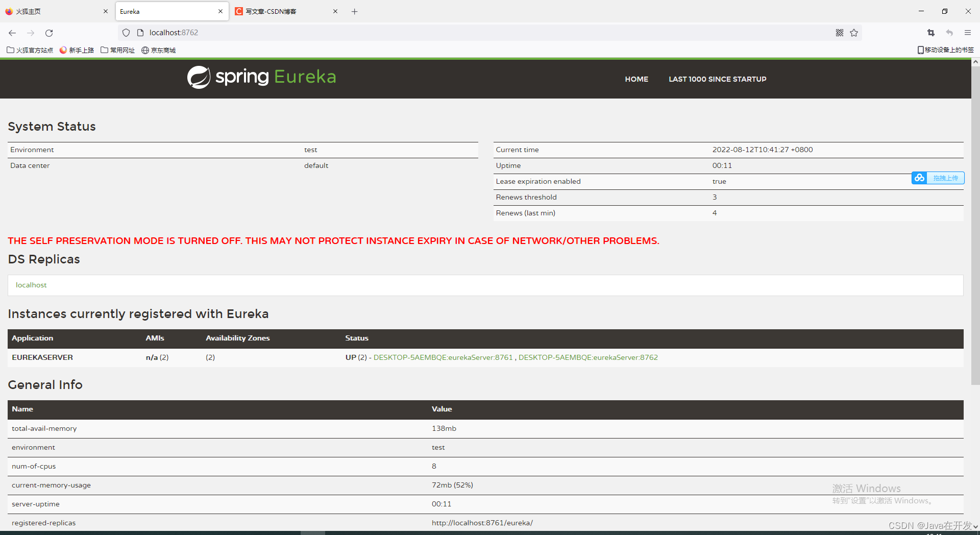Click the page info icon in address bar
Image resolution: width=980 pixels, height=535 pixels.
(140, 33)
